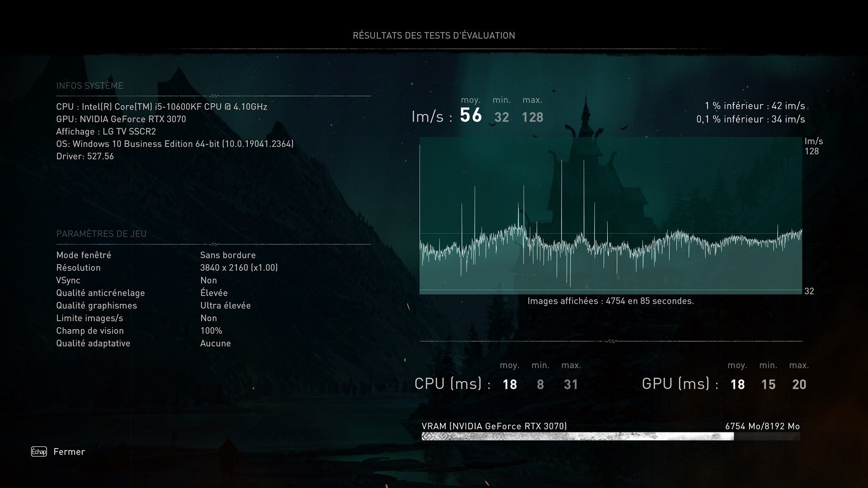Click the Échap key icon
Viewport: 868px width, 488px height.
[39, 451]
